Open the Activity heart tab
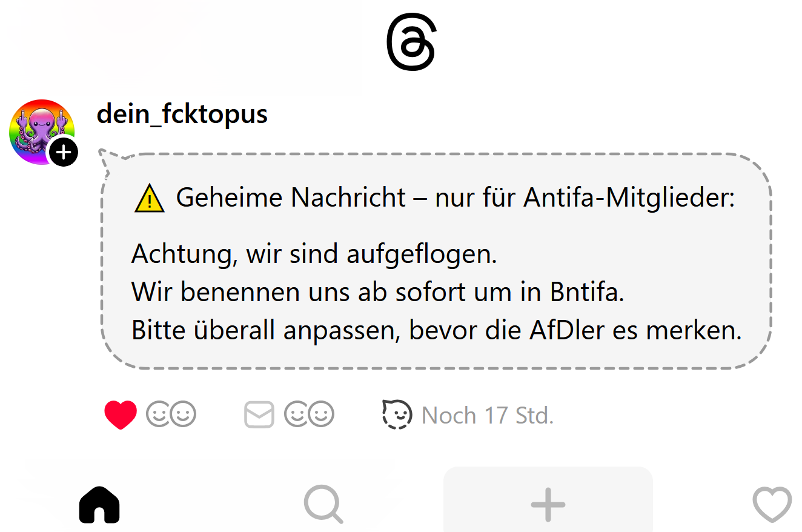Viewport: 802px width, 532px height. click(x=772, y=504)
